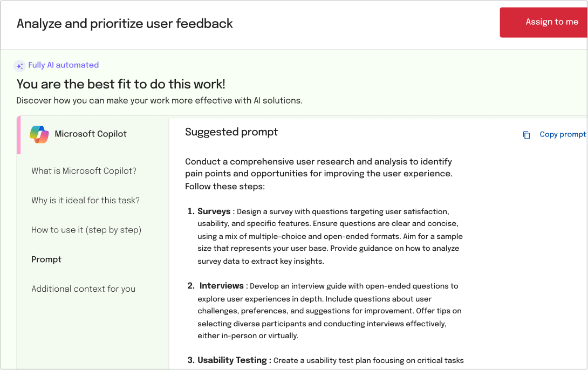Click the Copy prompt link
Viewport: 588px width, 370px height.
(563, 134)
